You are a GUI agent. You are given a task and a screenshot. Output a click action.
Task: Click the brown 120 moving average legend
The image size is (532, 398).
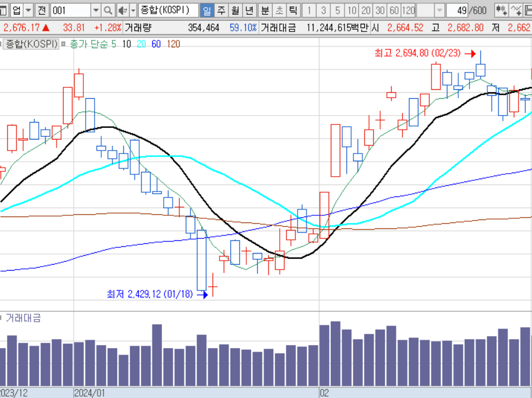tap(173, 44)
